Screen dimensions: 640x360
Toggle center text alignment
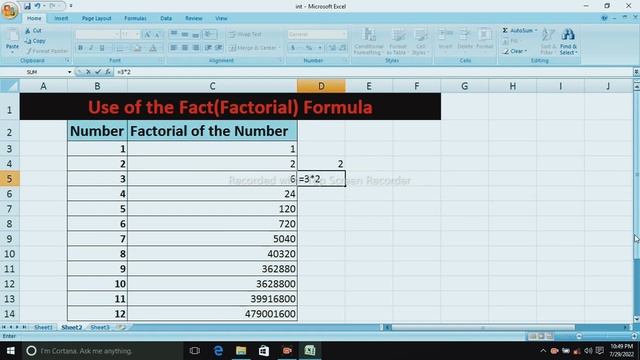[x=185, y=48]
